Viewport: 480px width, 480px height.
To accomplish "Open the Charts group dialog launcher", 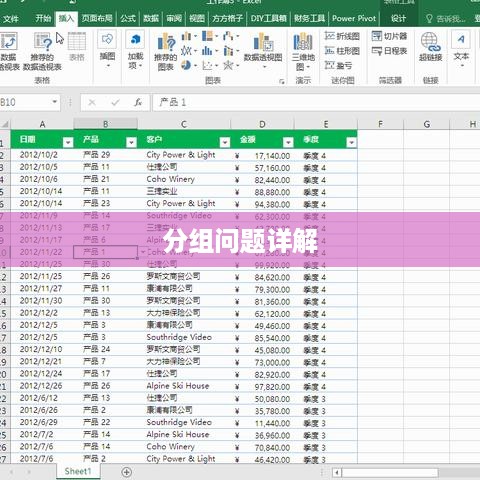I will tap(282, 81).
